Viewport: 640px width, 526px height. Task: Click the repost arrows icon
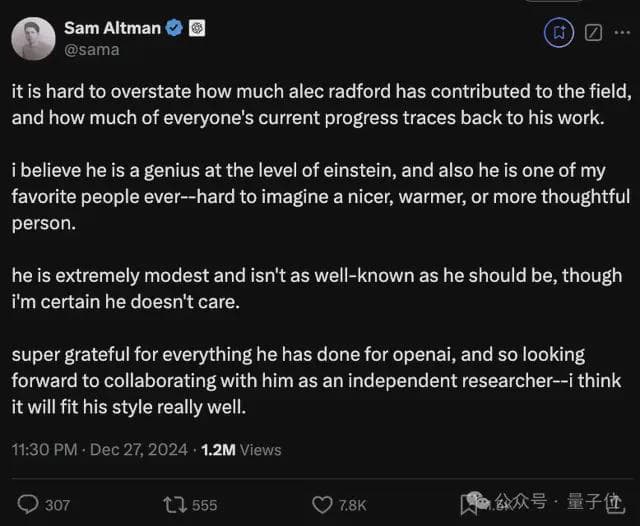click(175, 504)
